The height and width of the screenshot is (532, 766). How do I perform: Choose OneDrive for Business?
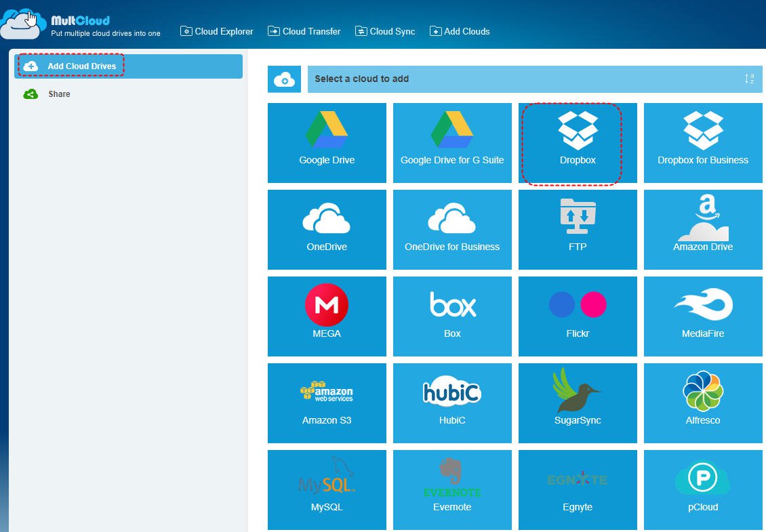point(452,230)
